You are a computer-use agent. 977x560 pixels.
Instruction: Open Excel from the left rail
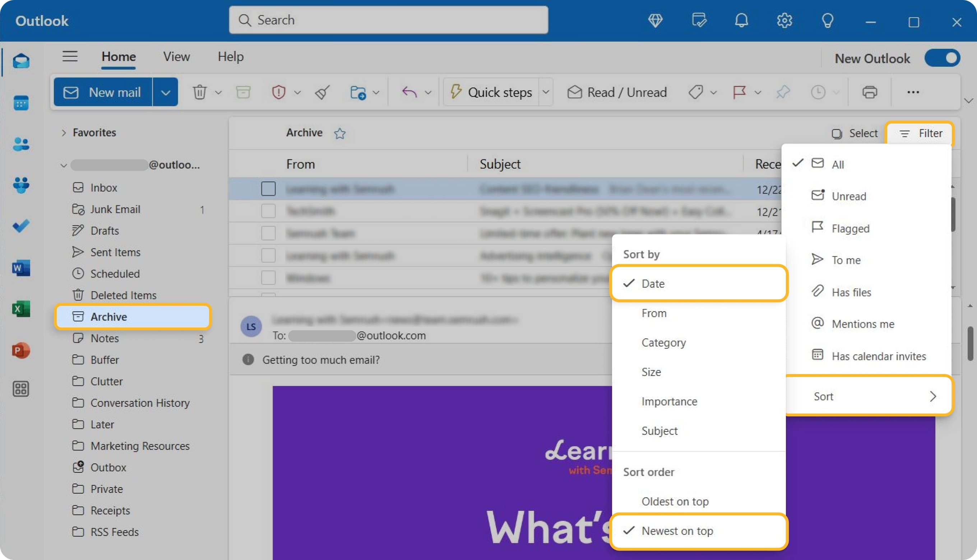pyautogui.click(x=21, y=308)
